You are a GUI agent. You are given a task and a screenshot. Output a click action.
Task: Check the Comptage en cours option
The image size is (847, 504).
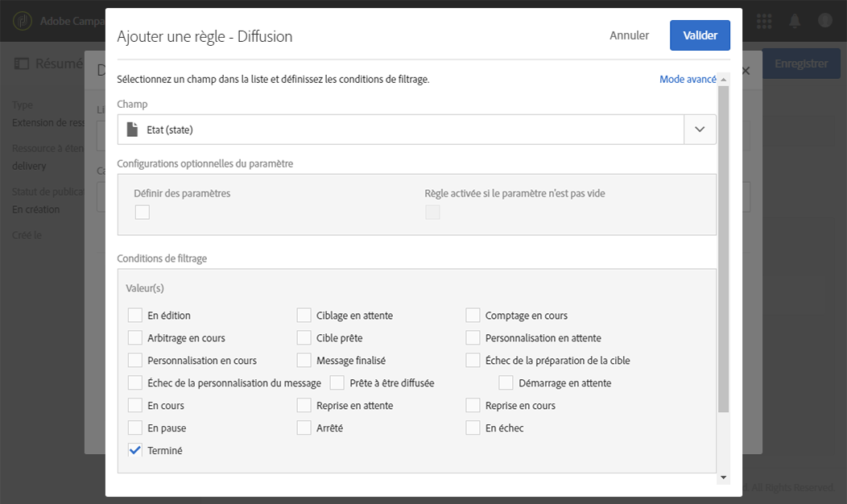(x=473, y=316)
